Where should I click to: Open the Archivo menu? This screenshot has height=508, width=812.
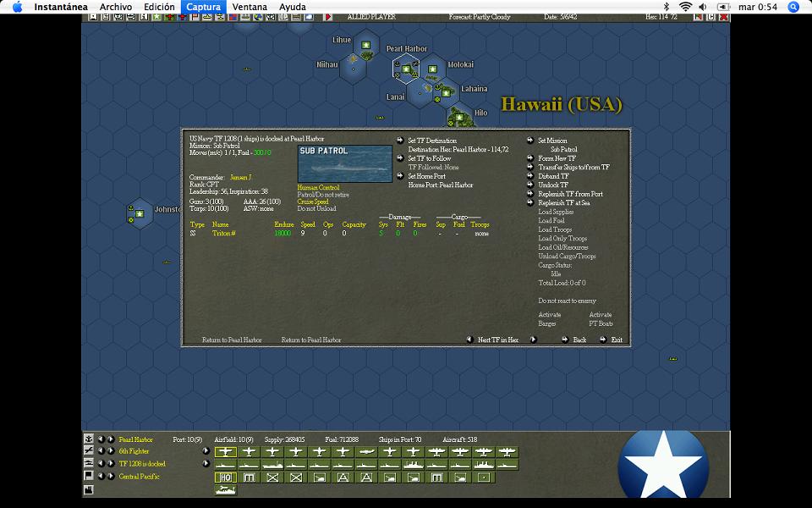coord(116,7)
